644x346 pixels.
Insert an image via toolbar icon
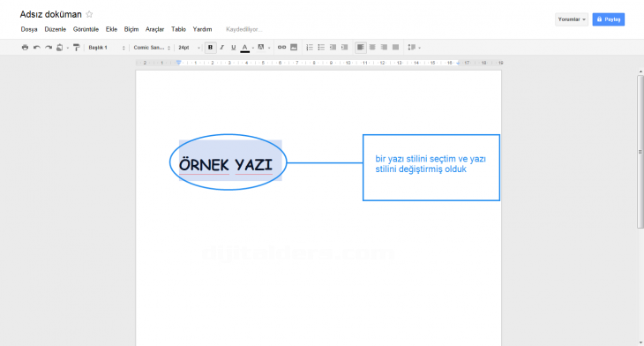point(294,48)
